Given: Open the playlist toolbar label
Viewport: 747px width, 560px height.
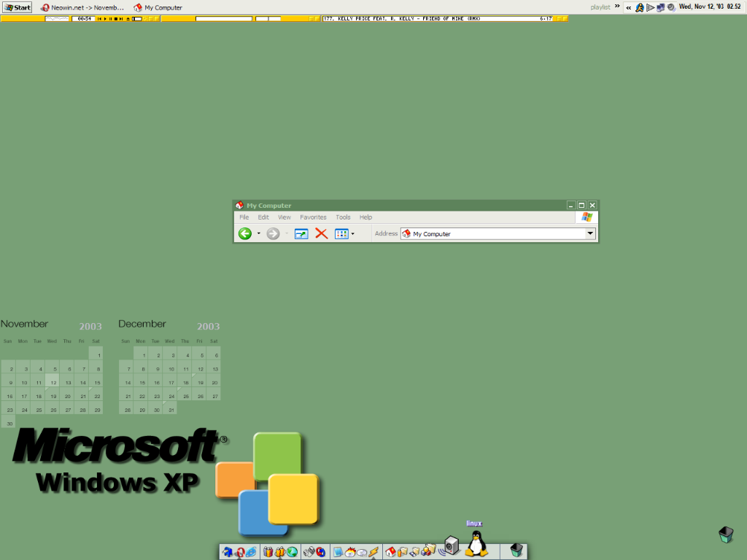Looking at the screenshot, I should 600,7.
